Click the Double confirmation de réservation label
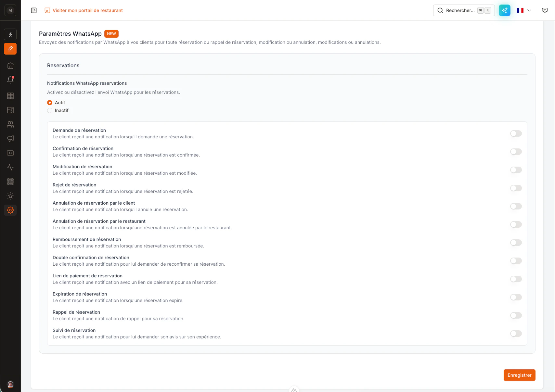This screenshot has width=555, height=392. 91,258
